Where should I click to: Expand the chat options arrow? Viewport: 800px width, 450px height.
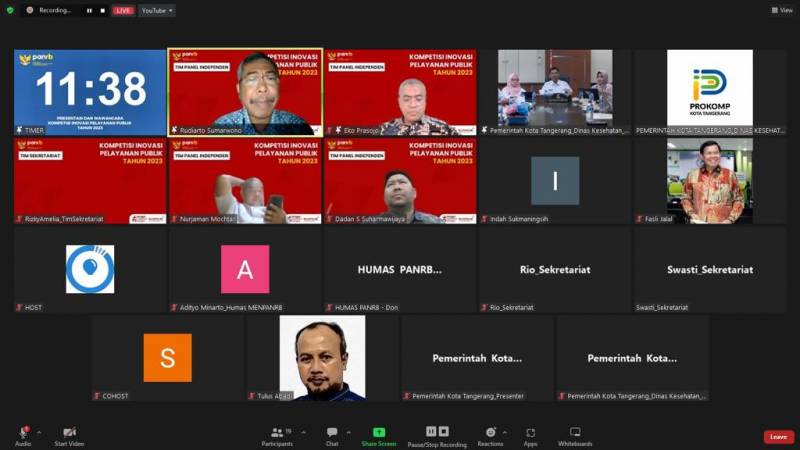pyautogui.click(x=348, y=432)
